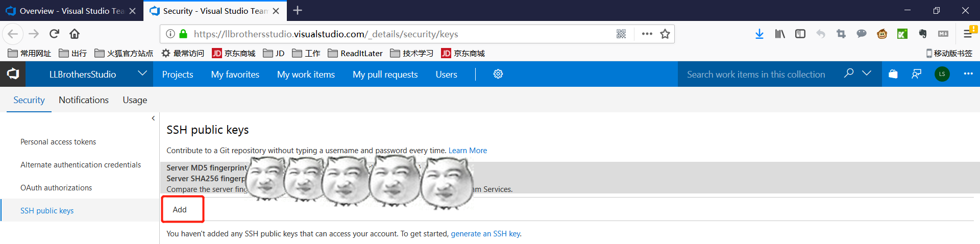Click the undo arrow toolbar icon
The height and width of the screenshot is (244, 980).
pyautogui.click(x=821, y=34)
